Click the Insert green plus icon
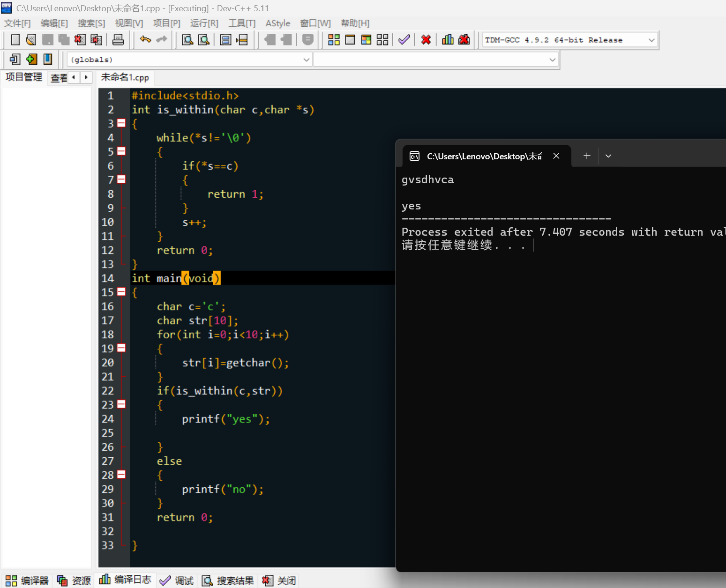This screenshot has height=588, width=726. (31, 59)
